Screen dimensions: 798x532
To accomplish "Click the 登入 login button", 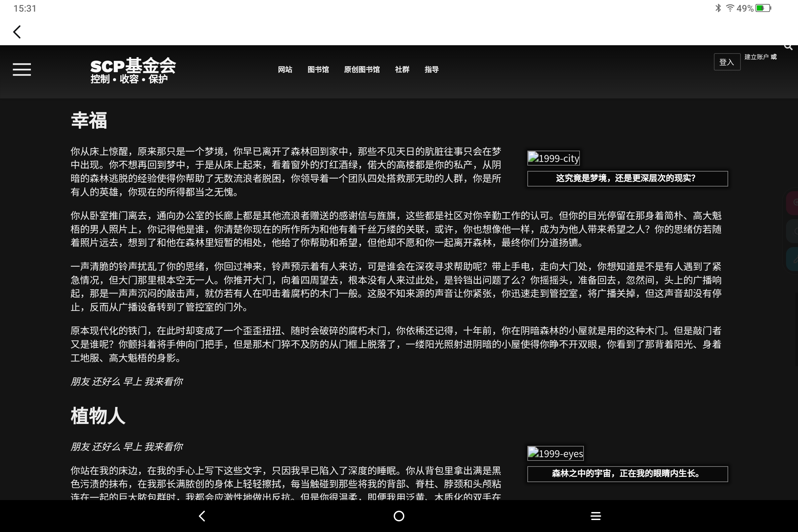I will point(727,62).
